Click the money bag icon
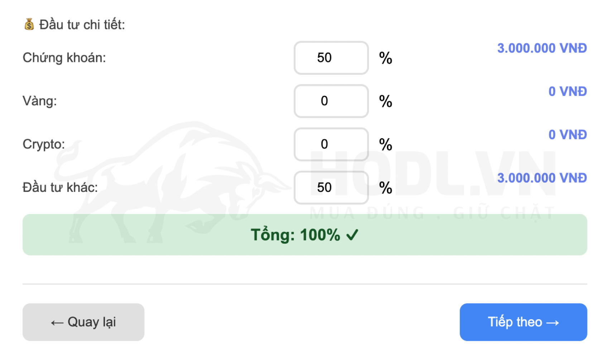609x364 pixels. [29, 24]
